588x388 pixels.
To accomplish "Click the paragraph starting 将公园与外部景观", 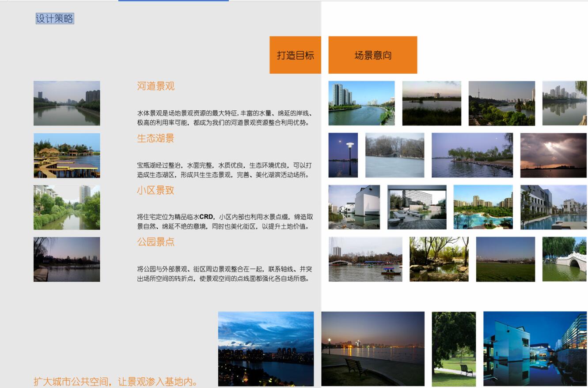I will 225,274.
